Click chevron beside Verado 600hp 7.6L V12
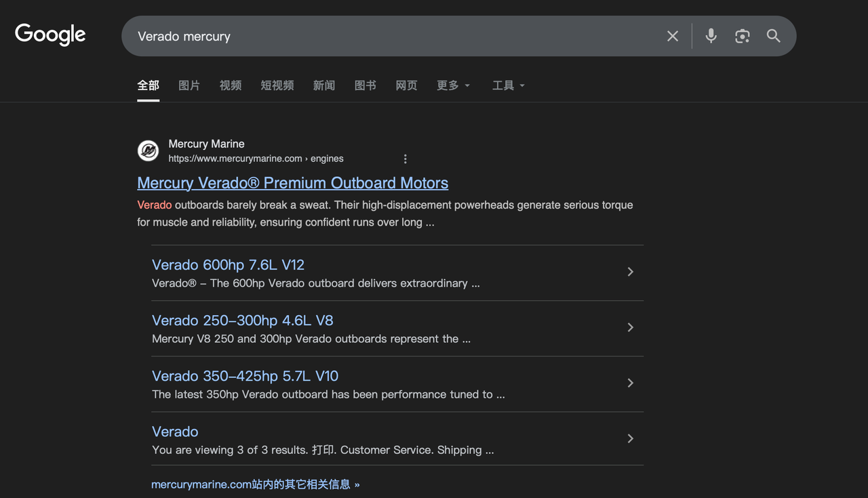 (x=630, y=272)
